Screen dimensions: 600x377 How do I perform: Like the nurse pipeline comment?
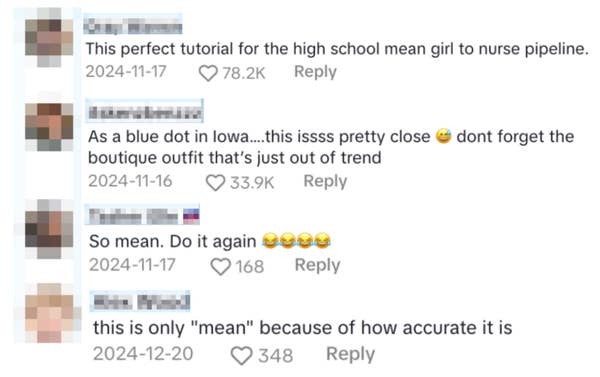pos(208,73)
